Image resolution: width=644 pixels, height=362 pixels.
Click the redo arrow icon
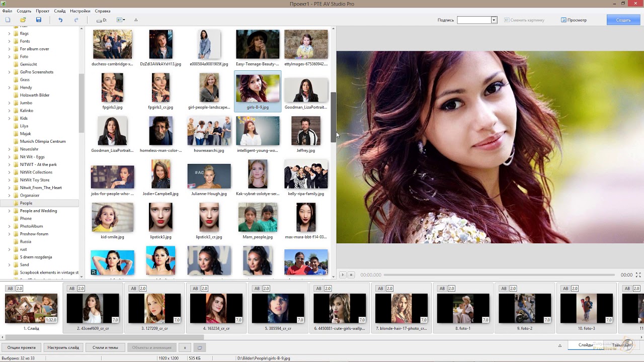click(x=76, y=20)
